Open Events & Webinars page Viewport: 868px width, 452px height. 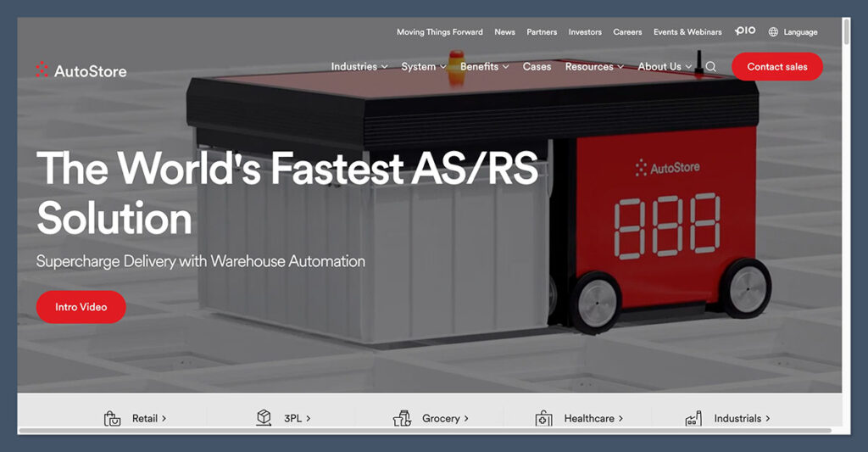coord(687,32)
